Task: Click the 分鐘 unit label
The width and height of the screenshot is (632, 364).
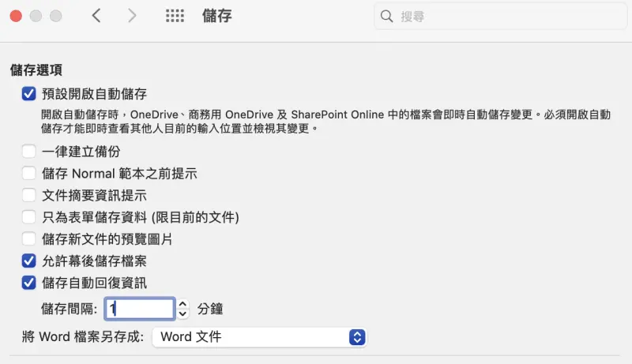Action: 210,309
